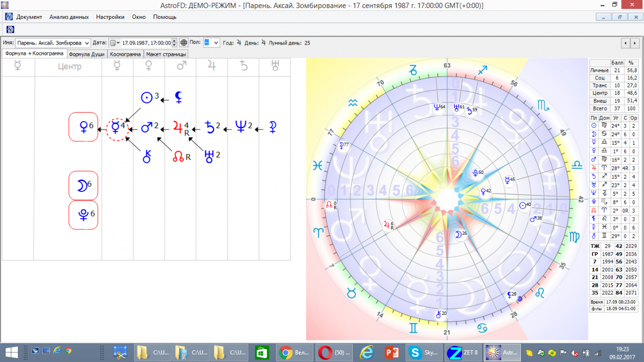Click the red Jupiter symbol in the formula
This screenshot has width=644, height=362.
pyautogui.click(x=178, y=128)
